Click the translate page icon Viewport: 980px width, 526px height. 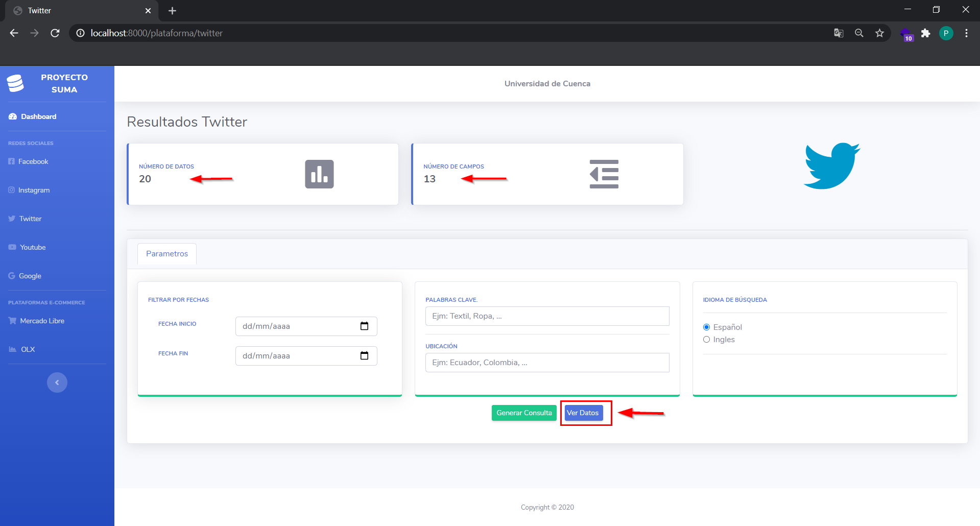tap(839, 33)
